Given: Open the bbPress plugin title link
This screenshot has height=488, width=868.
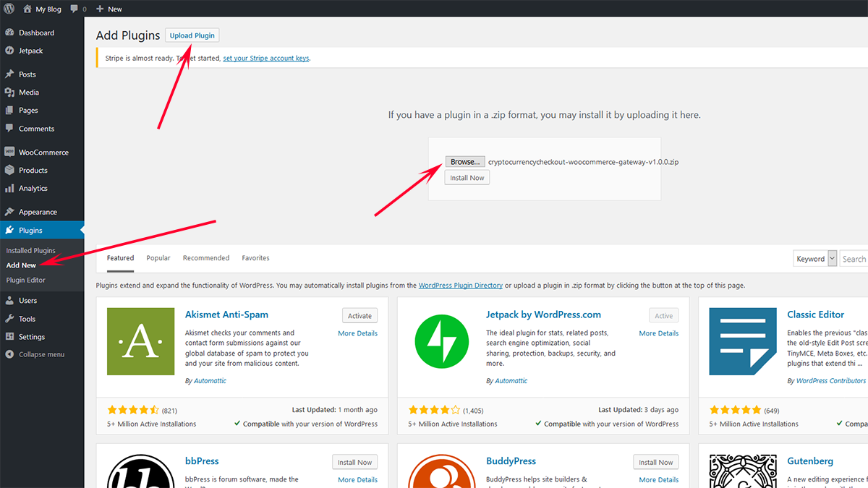Looking at the screenshot, I should click(202, 461).
